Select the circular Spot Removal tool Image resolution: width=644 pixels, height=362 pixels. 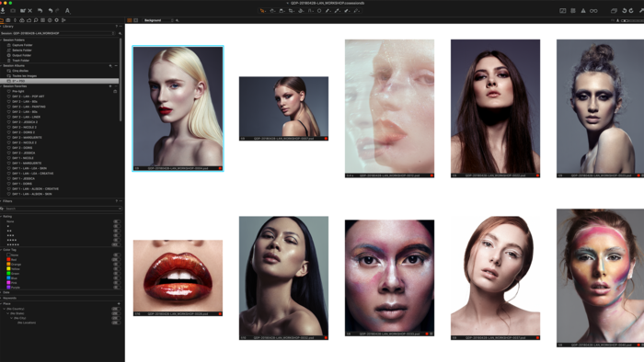[x=319, y=11]
